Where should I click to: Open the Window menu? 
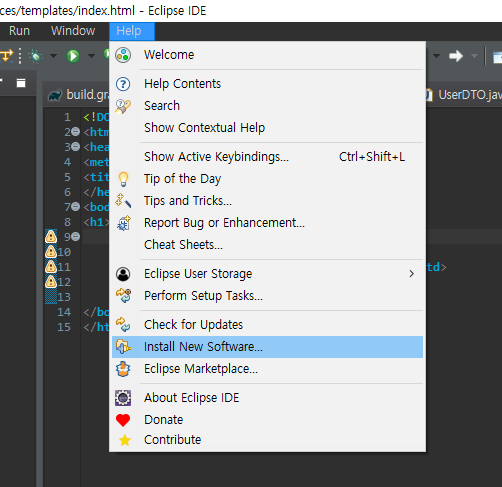(73, 31)
